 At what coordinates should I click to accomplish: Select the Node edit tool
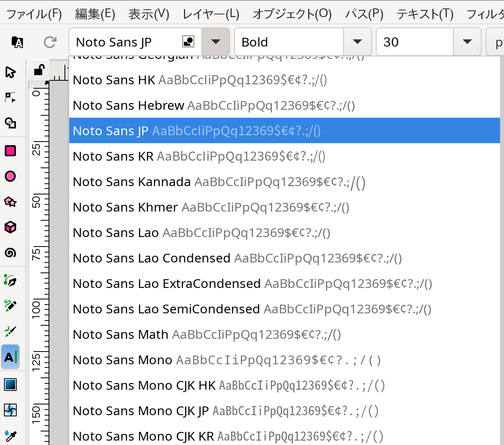(x=10, y=97)
